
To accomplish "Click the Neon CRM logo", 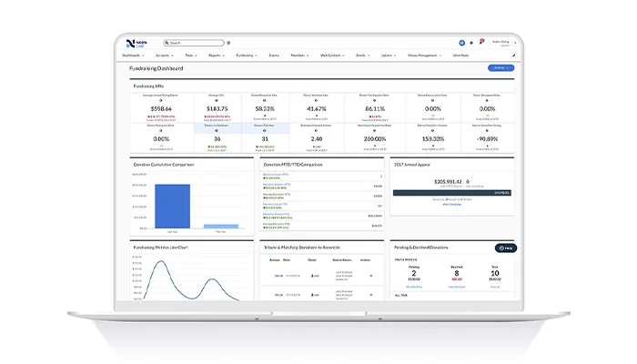I will coord(136,44).
